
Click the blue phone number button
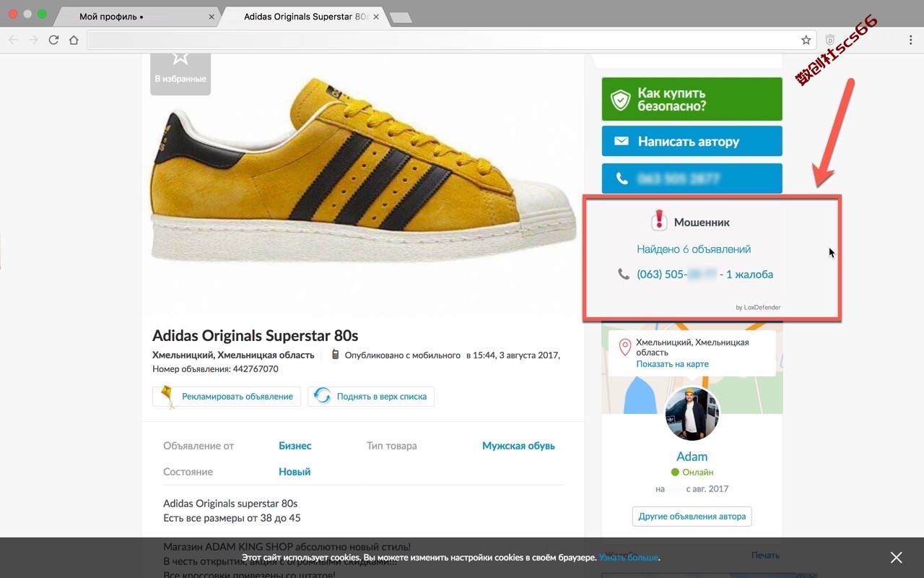click(x=692, y=178)
